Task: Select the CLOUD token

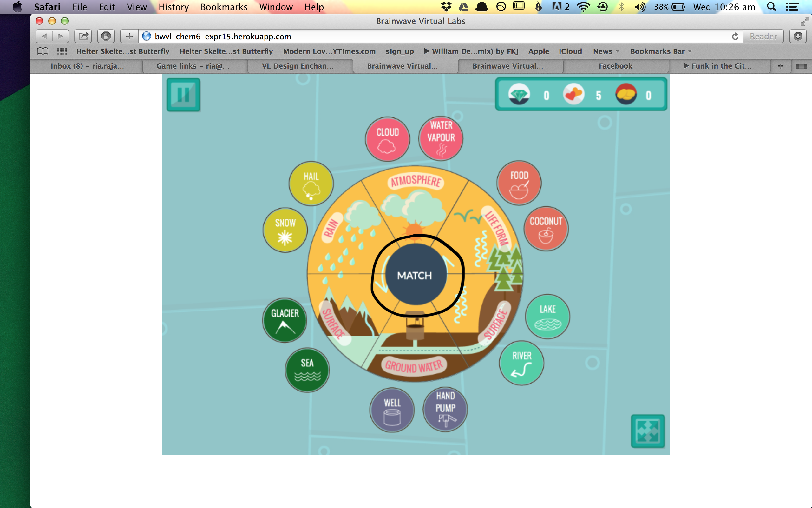Action: (388, 139)
